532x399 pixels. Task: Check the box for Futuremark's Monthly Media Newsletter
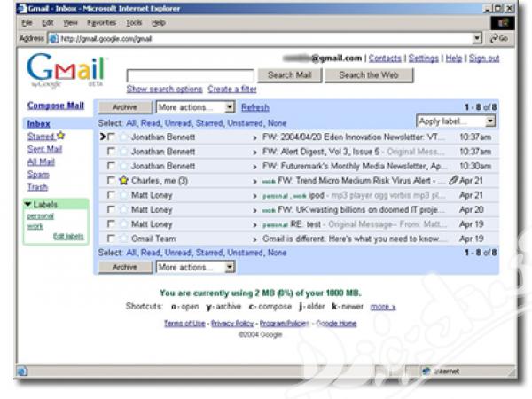(x=111, y=166)
